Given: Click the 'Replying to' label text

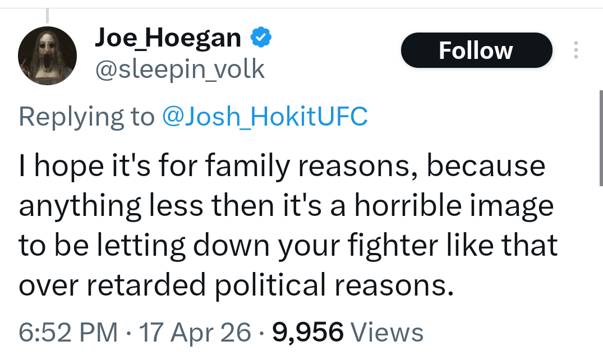Looking at the screenshot, I should pos(86,116).
